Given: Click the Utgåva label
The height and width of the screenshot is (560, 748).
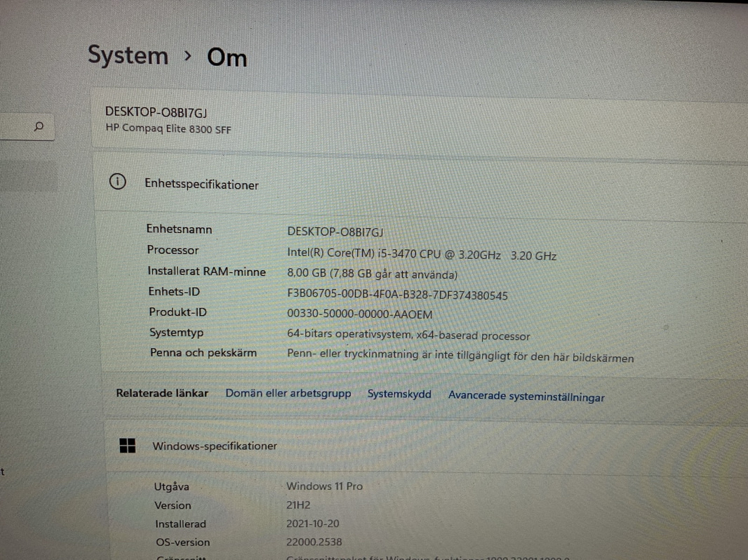Looking at the screenshot, I should pos(172,486).
